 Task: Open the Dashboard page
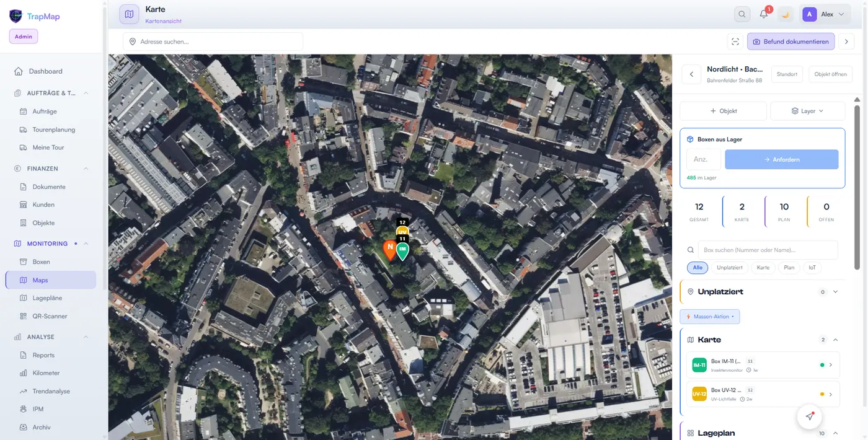click(45, 71)
